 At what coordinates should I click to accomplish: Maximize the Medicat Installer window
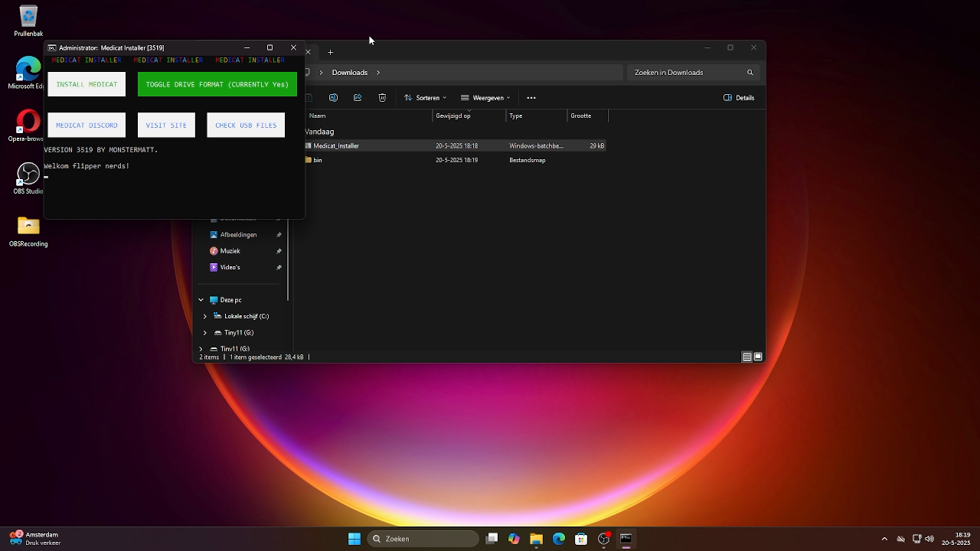coord(269,47)
